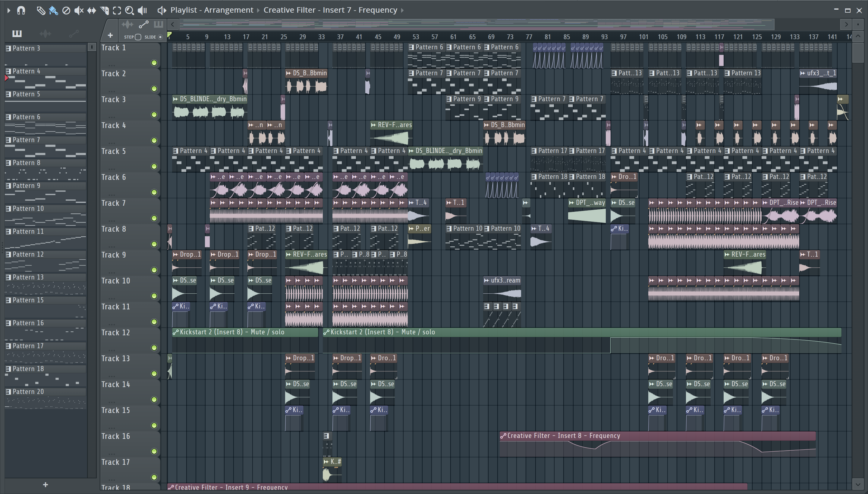Image resolution: width=868 pixels, height=494 pixels.
Task: Select the Draw pencil tool
Action: pyautogui.click(x=41, y=11)
